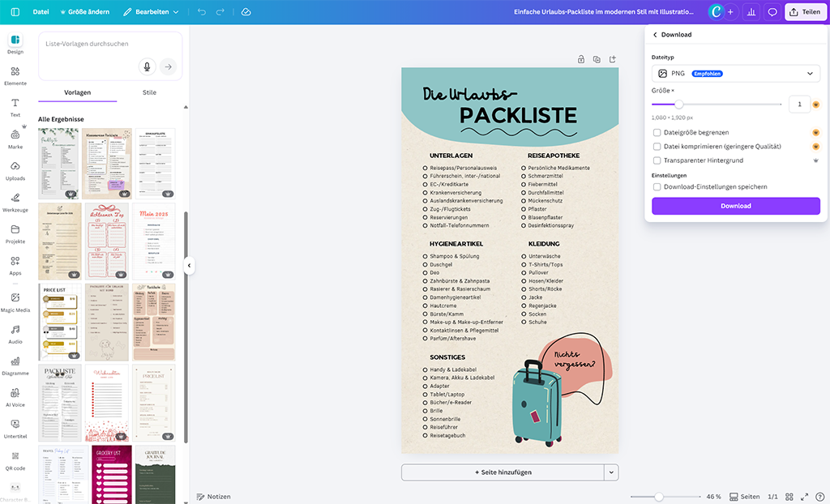Open the Uploads panel
This screenshot has width=830, height=504.
(x=15, y=171)
